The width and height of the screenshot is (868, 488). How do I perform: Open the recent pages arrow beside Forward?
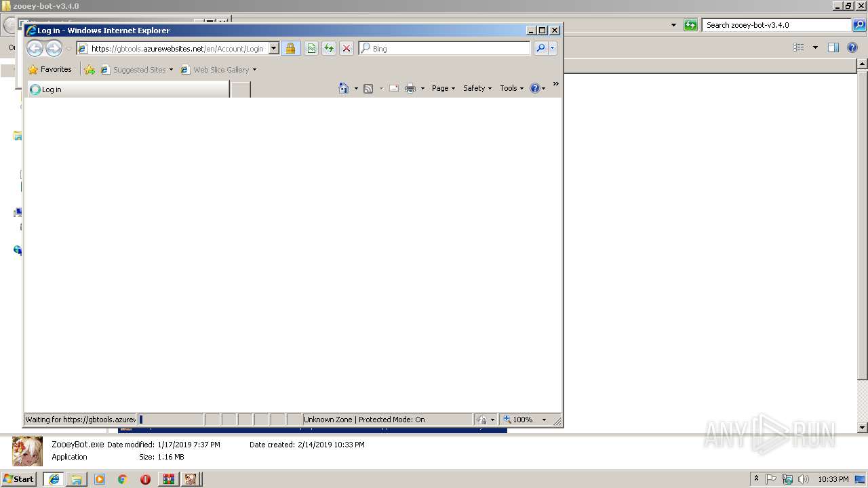point(68,49)
